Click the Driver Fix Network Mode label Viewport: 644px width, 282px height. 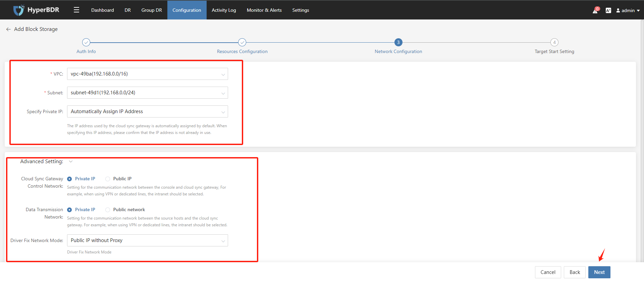pyautogui.click(x=37, y=240)
